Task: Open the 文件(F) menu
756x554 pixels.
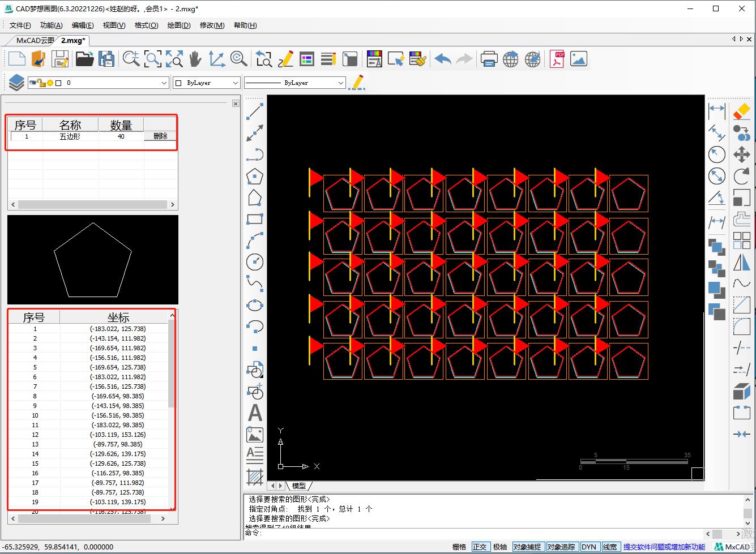Action: tap(20, 25)
